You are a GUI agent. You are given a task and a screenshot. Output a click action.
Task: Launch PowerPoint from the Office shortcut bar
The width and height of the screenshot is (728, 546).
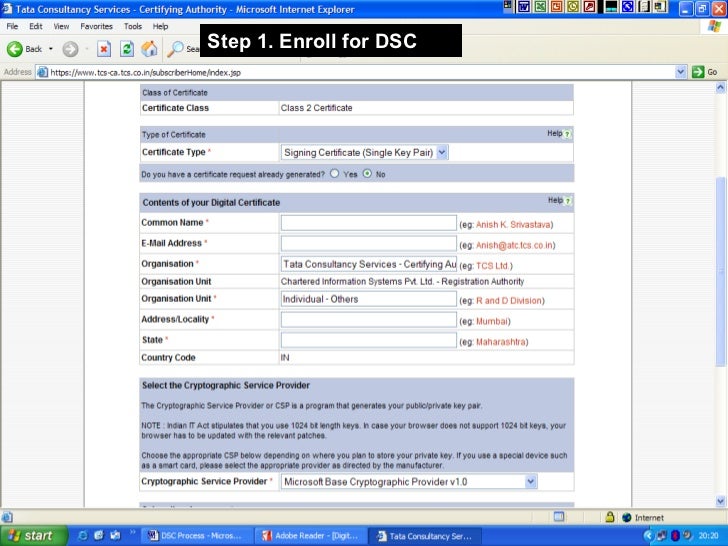pos(556,7)
